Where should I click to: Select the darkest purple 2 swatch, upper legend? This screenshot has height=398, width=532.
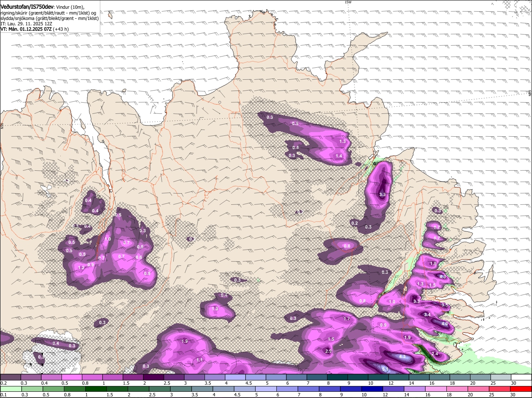153,376
